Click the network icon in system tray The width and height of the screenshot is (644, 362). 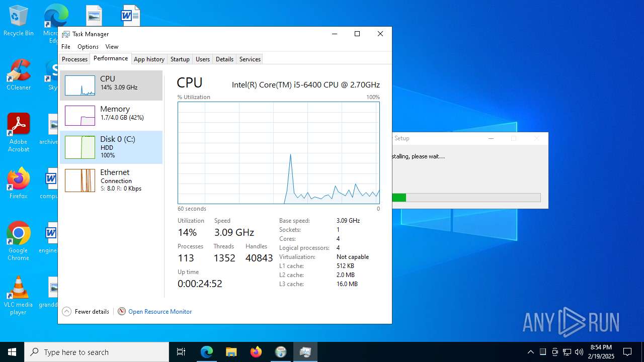567,352
